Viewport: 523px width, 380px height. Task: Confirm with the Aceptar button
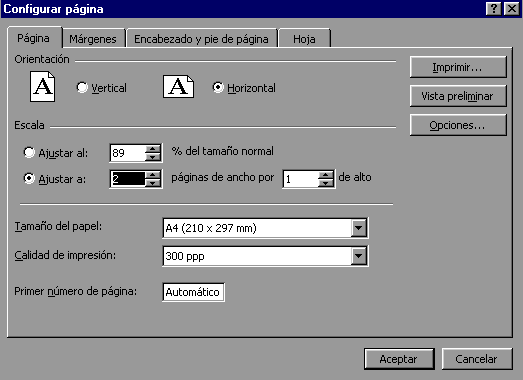point(399,359)
